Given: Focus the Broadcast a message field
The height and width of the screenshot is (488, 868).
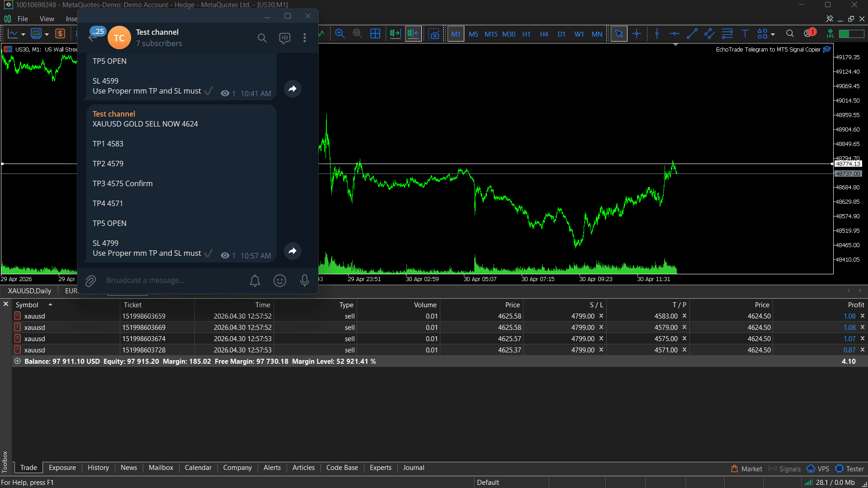Looking at the screenshot, I should 174,281.
